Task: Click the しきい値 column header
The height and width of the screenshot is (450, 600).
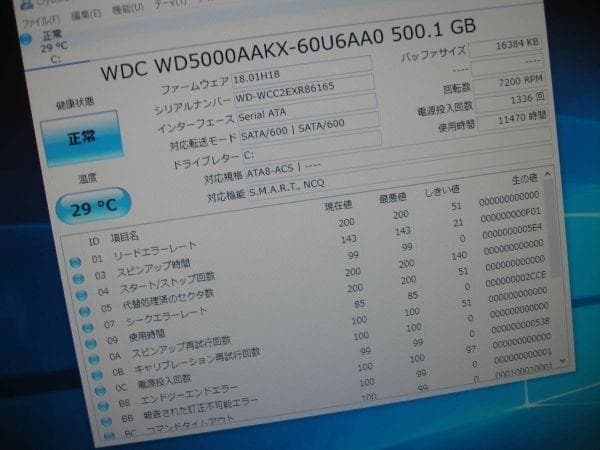Action: 442,190
